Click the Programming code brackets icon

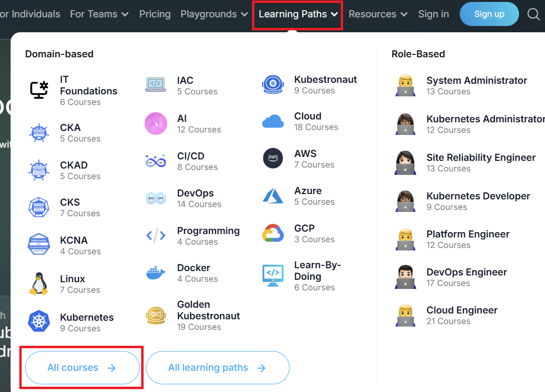(156, 236)
